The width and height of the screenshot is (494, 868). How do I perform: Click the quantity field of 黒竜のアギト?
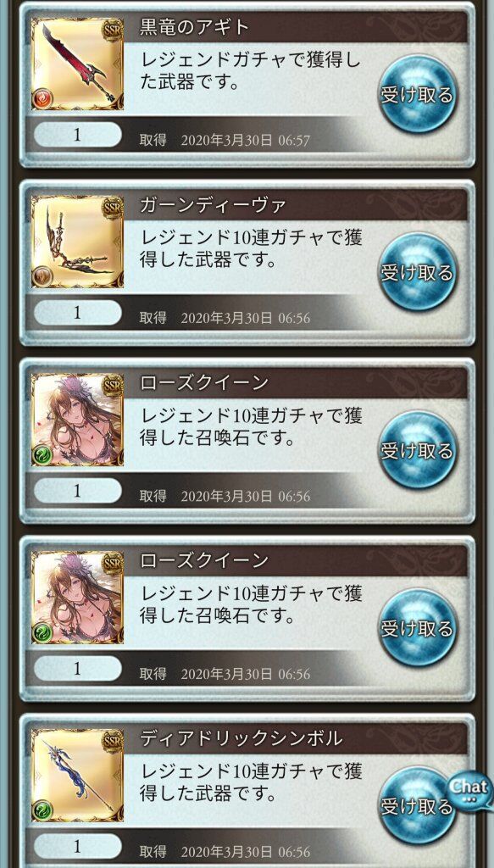tap(77, 135)
